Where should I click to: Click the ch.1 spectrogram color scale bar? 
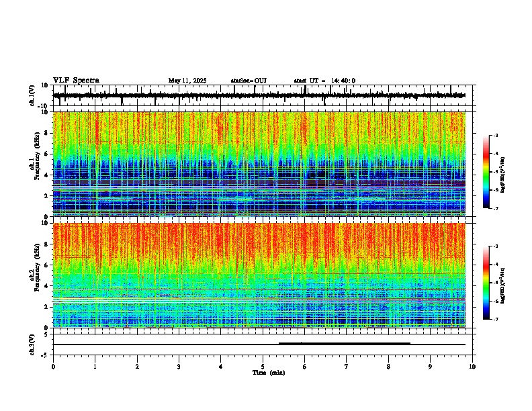(x=486, y=172)
